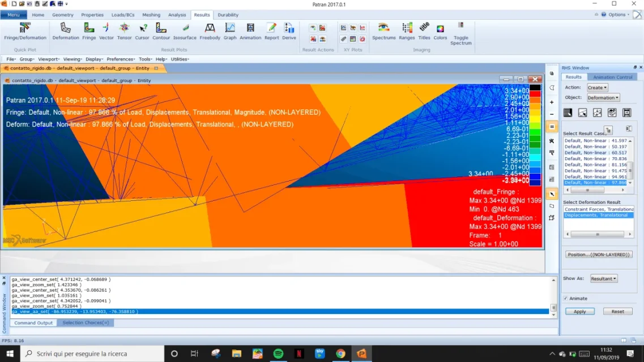Open the Group menu dropdown
Viewport: 644px width, 362px height.
tap(27, 59)
